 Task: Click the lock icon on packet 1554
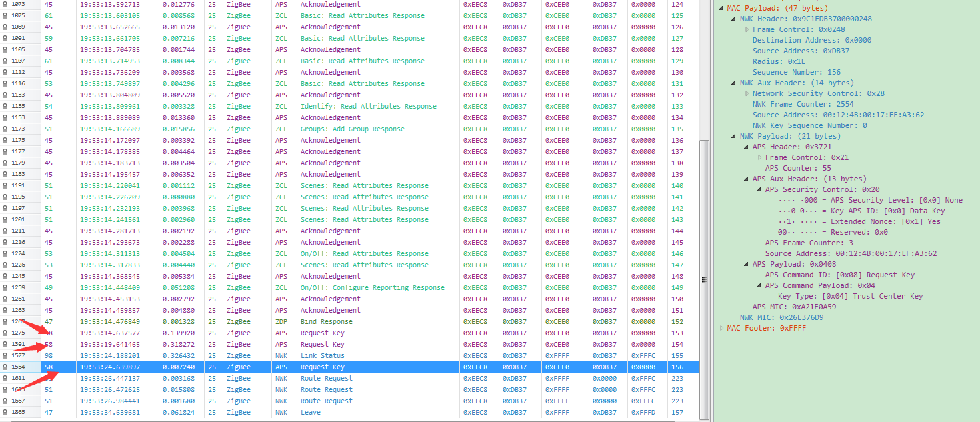(5, 367)
